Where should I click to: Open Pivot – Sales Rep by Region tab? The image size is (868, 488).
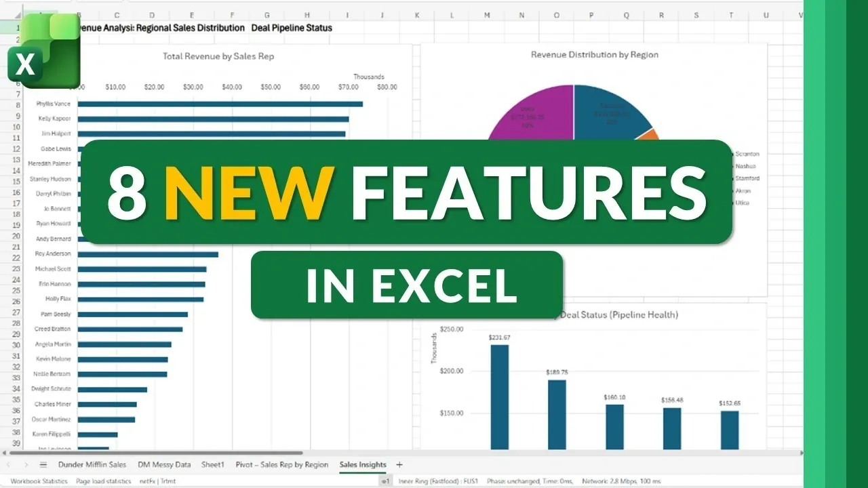281,465
